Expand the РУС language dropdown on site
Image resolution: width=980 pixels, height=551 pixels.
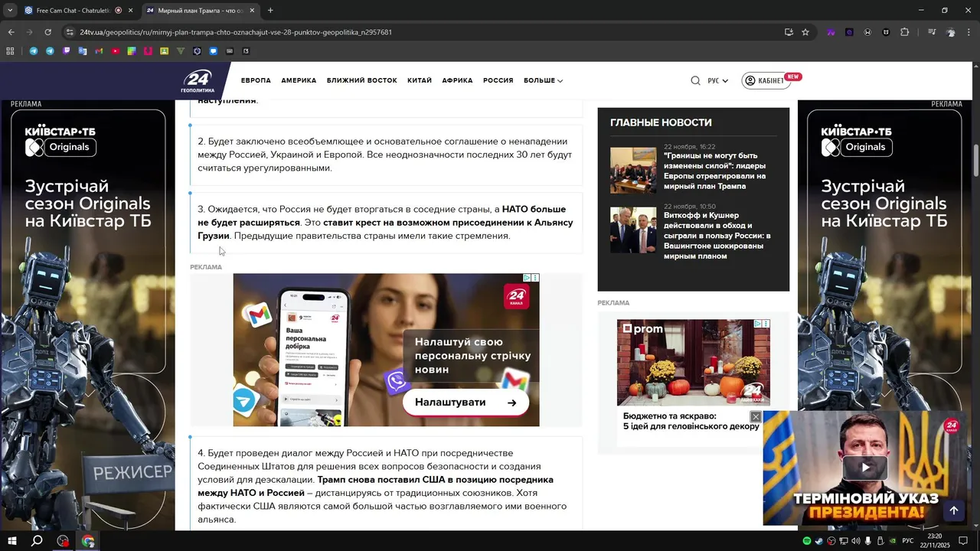(x=717, y=80)
